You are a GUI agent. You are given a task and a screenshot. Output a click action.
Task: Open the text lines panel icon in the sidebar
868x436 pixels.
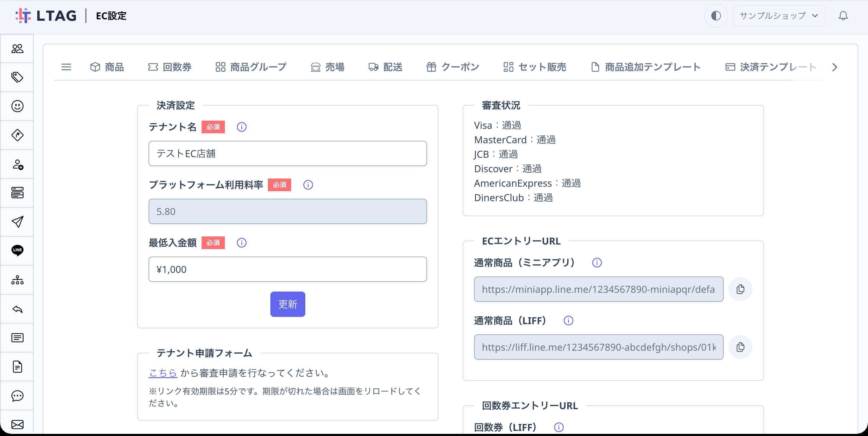click(x=17, y=337)
